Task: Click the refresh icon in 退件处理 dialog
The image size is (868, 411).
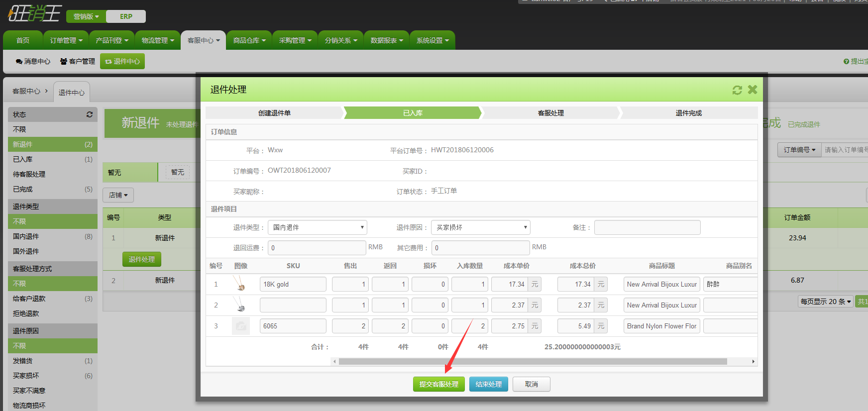Action: coord(737,90)
